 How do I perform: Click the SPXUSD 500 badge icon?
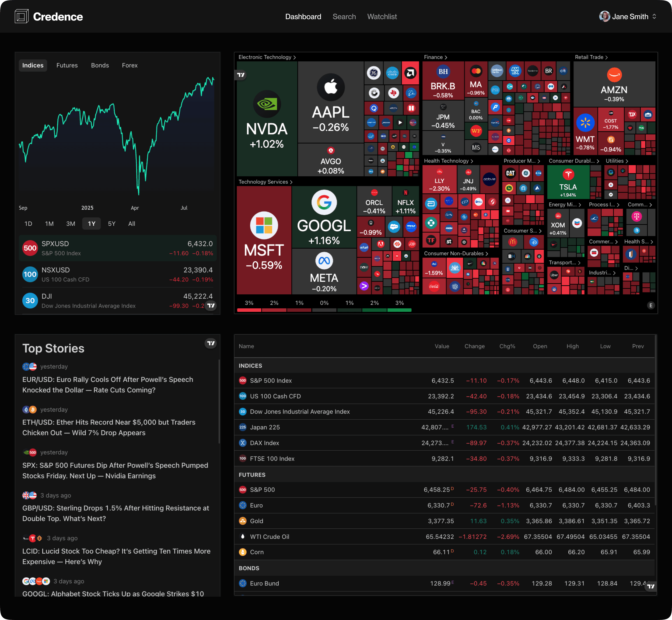[x=30, y=248]
